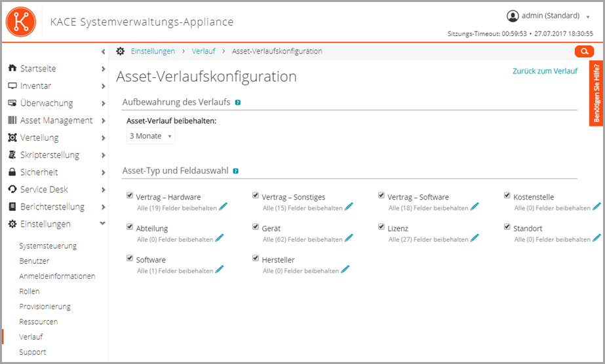Toggle the Kostenstelle checkbox
Image resolution: width=605 pixels, height=364 pixels.
coord(507,196)
